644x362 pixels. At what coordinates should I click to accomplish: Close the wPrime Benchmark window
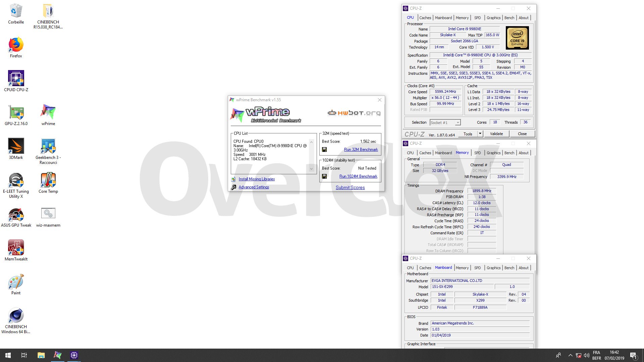(379, 100)
